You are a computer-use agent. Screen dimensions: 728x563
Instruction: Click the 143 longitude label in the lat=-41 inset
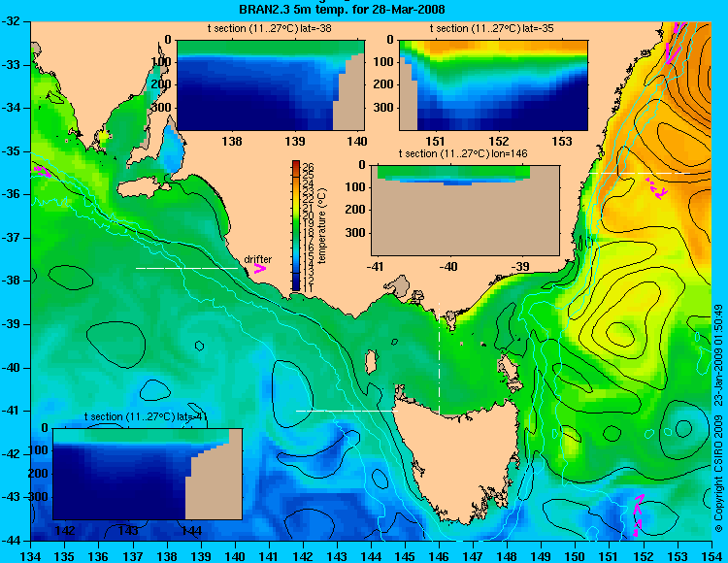(x=128, y=531)
